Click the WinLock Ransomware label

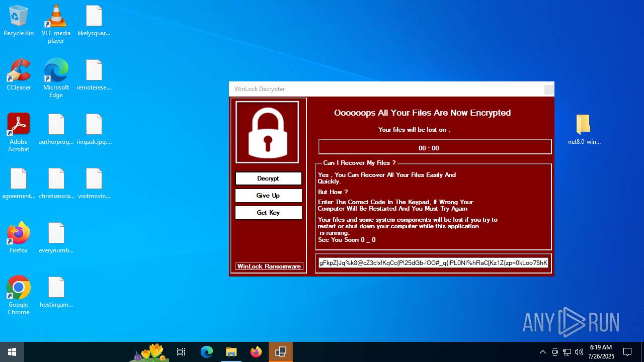269,266
